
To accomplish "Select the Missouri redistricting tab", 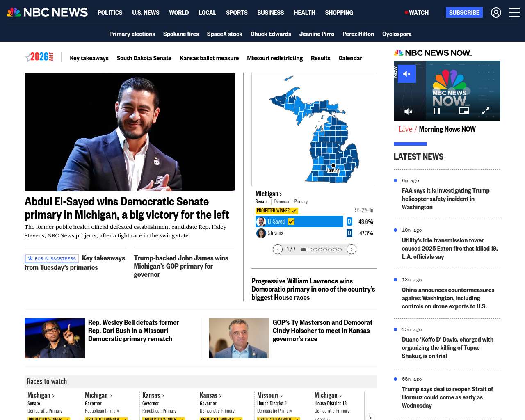I will click(x=275, y=58).
